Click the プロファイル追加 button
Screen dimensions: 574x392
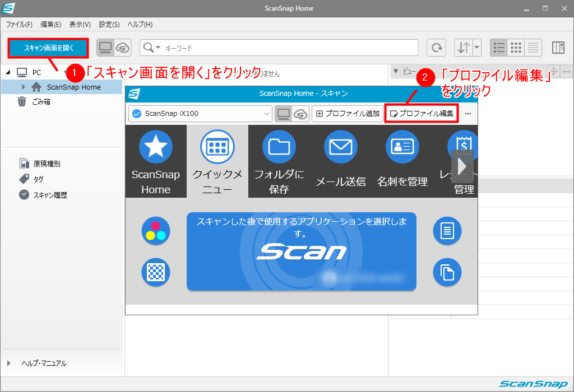coord(348,113)
